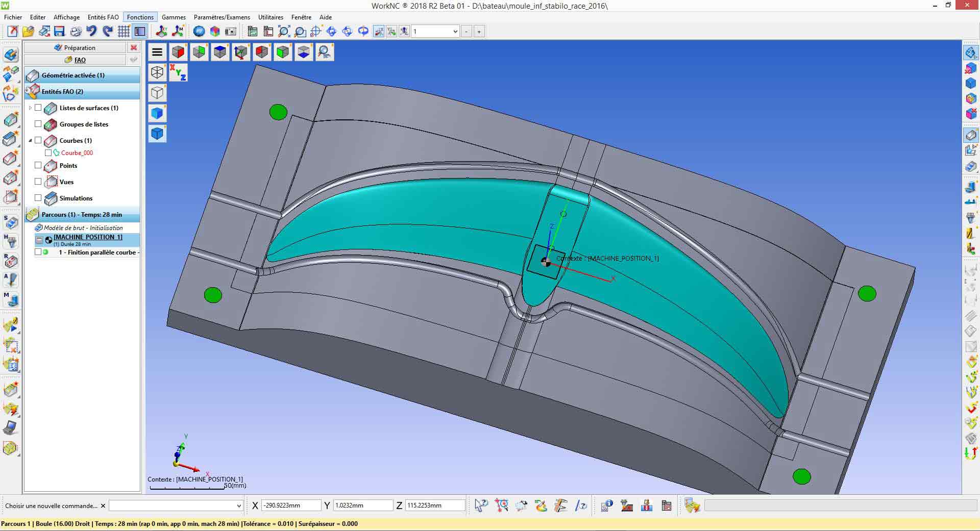The image size is (980, 531).
Task: Toggle the grid display icon
Action: 124,32
